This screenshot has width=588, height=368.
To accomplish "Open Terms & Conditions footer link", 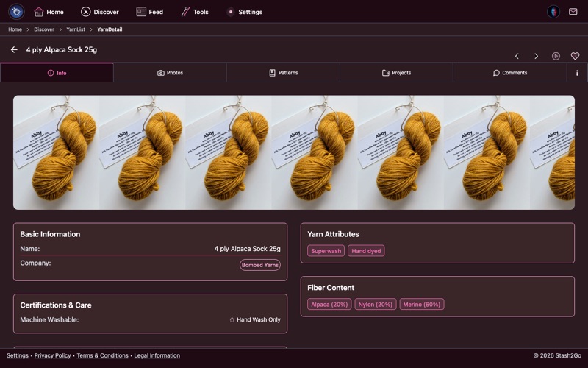I will tap(102, 355).
